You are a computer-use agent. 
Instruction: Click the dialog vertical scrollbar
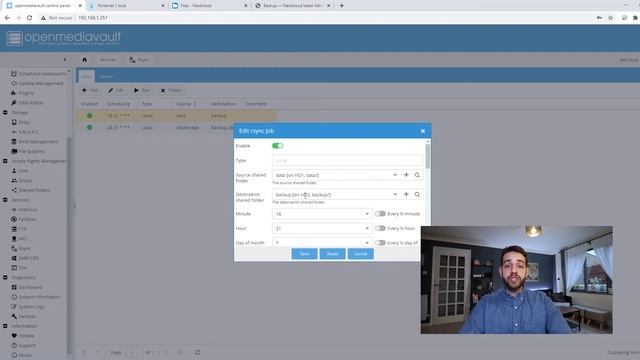428,157
